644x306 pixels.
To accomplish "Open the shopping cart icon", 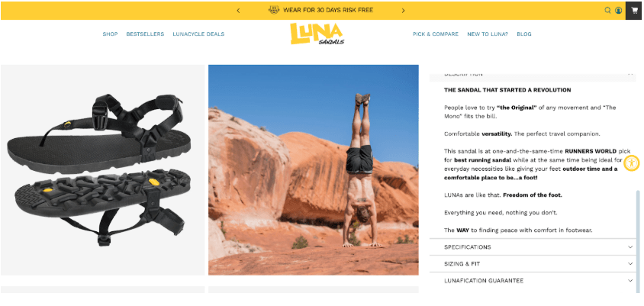I will point(634,11).
